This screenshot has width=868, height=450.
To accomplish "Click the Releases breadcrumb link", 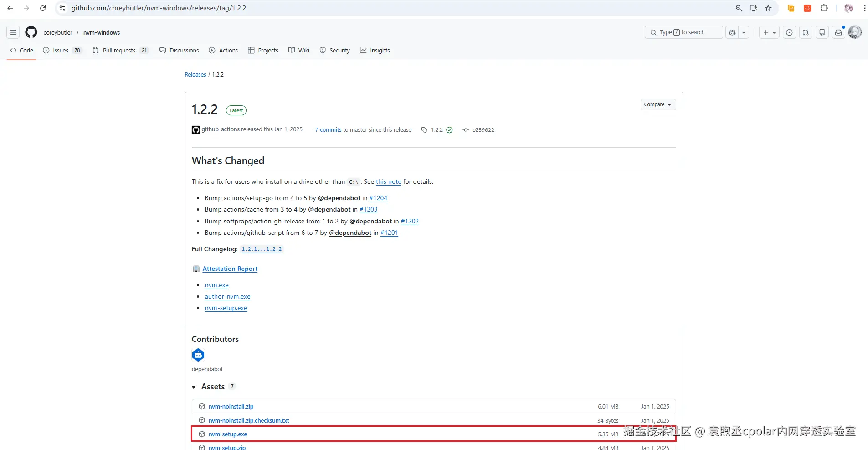I will (x=195, y=75).
